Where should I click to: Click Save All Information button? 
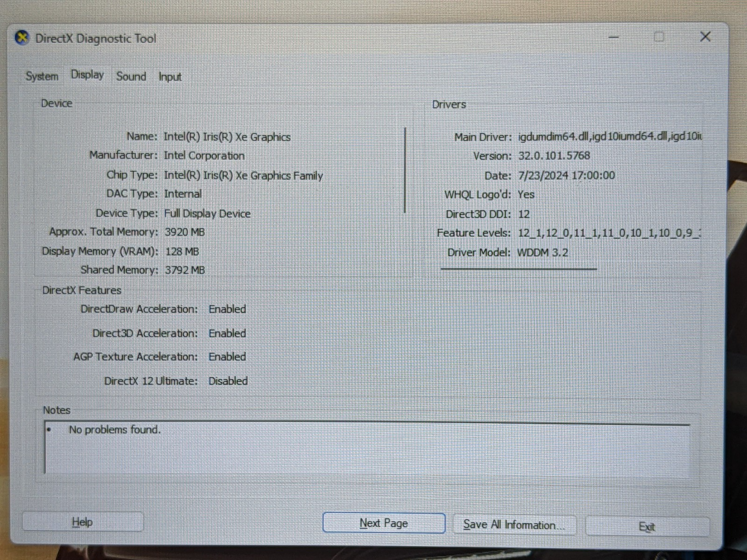[x=514, y=525]
